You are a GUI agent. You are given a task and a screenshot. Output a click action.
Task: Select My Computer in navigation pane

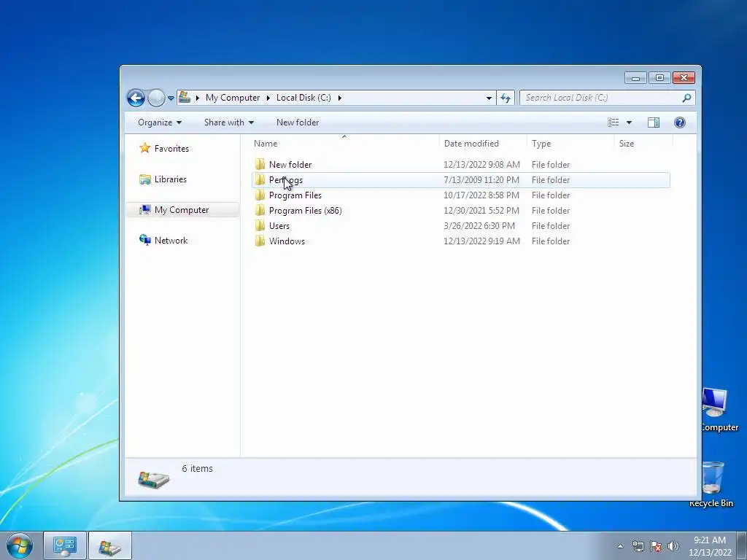[182, 210]
